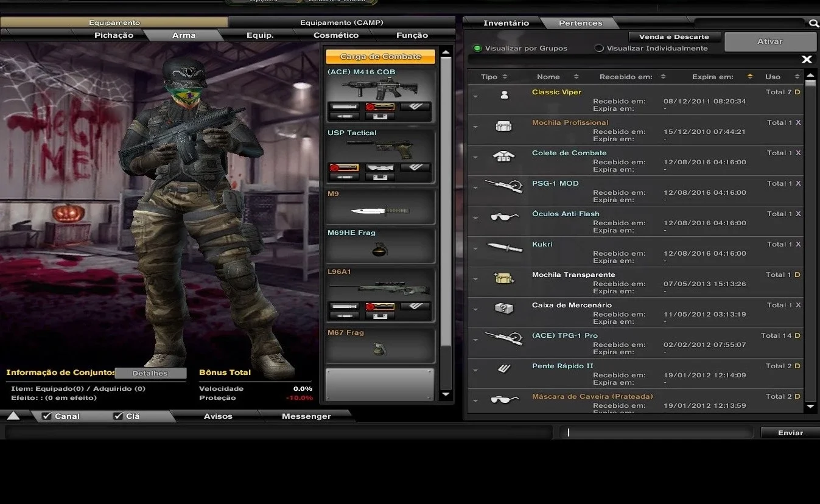Click the red selected attachment on L96A1

click(380, 306)
